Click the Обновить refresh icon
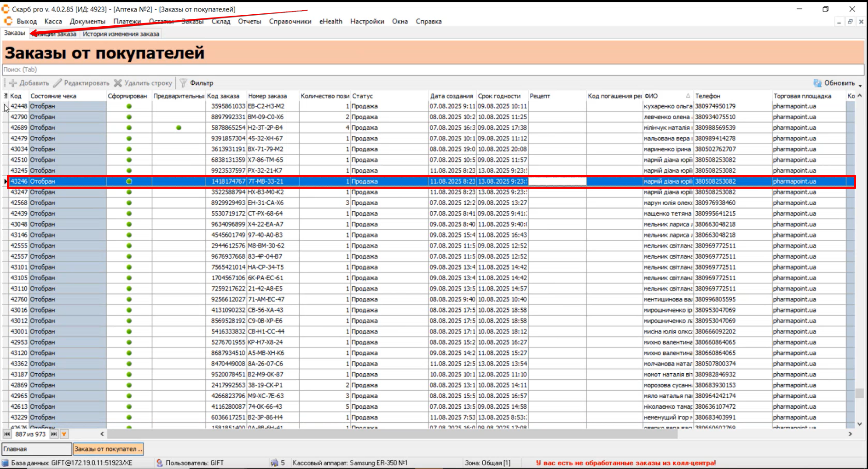Viewport: 868px width, 469px height. click(817, 83)
